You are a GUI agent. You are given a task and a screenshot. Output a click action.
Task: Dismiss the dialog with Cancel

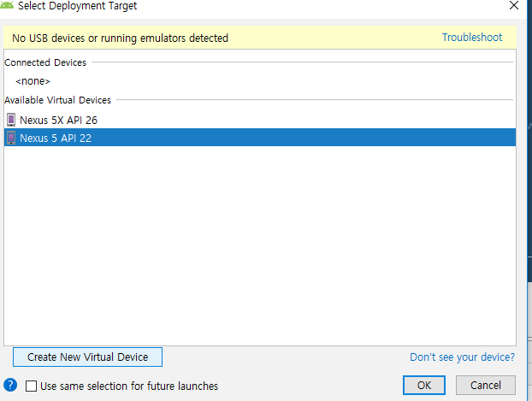pyautogui.click(x=486, y=385)
